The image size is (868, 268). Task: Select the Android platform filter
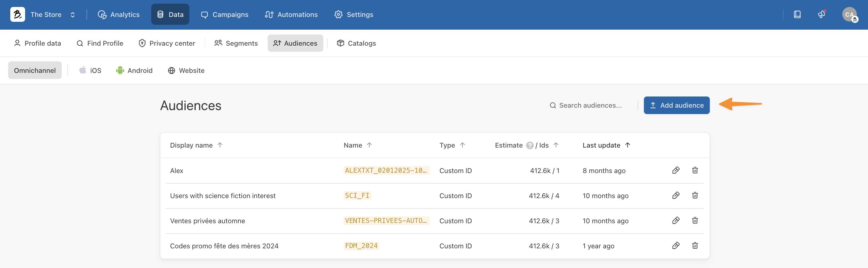134,70
